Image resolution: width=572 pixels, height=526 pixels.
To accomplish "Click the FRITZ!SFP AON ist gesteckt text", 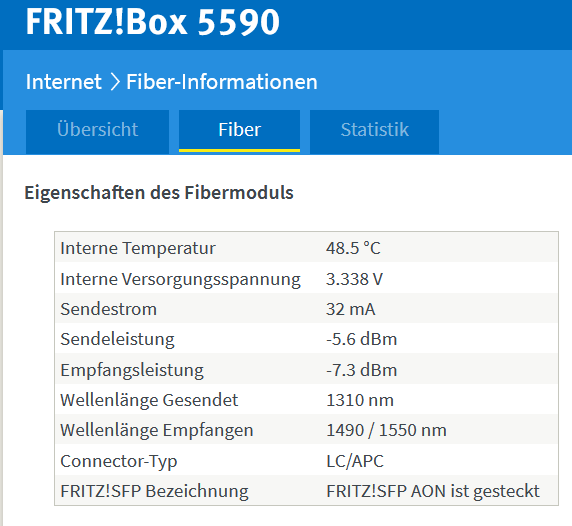I will (x=433, y=491).
